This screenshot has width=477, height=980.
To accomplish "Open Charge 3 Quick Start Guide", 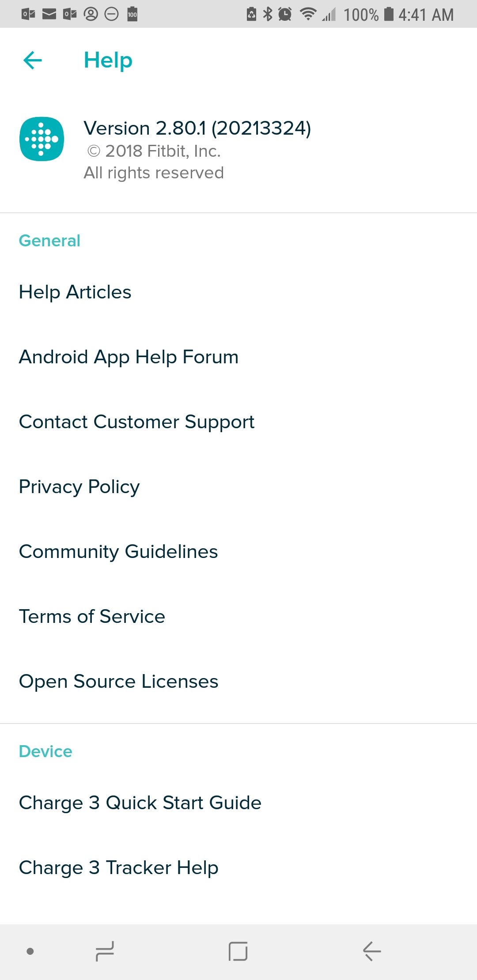I will point(140,803).
